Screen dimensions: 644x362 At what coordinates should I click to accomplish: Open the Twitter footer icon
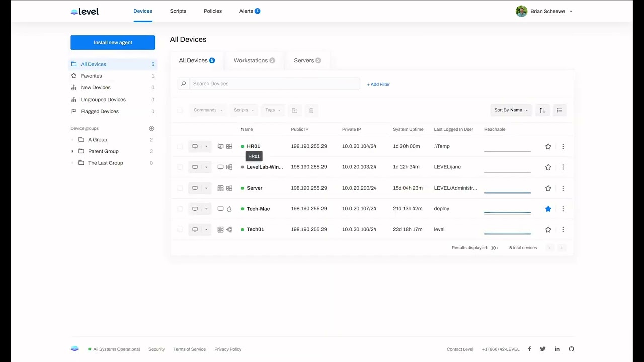pyautogui.click(x=543, y=349)
